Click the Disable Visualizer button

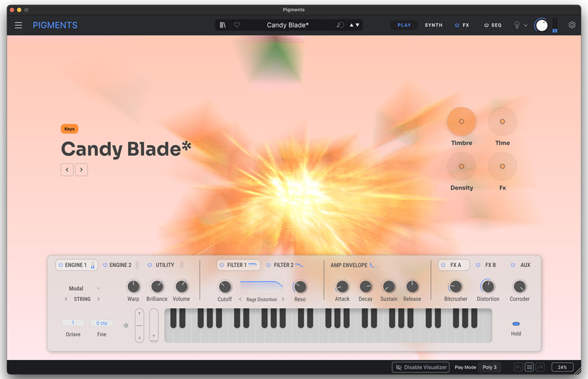(421, 367)
